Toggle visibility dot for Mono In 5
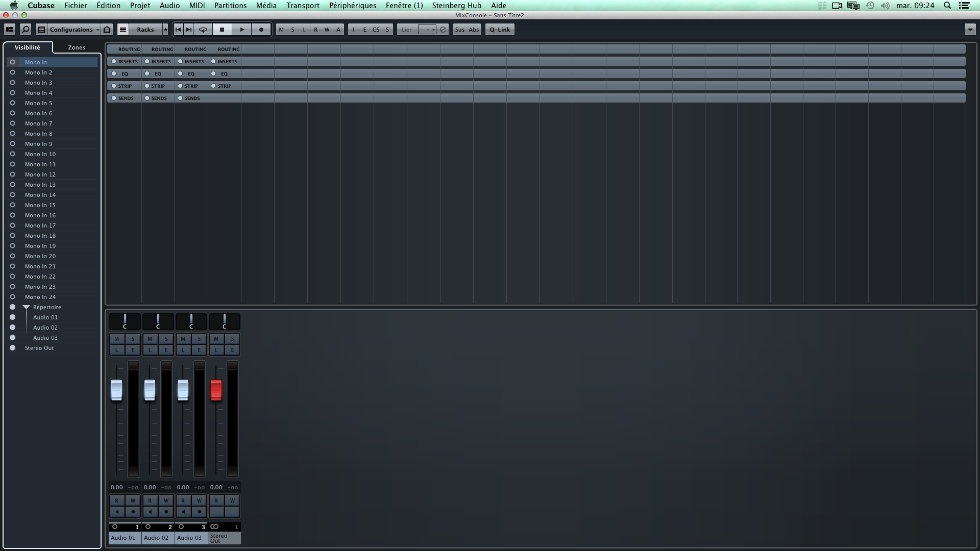Screen dimensions: 980x551 point(13,103)
